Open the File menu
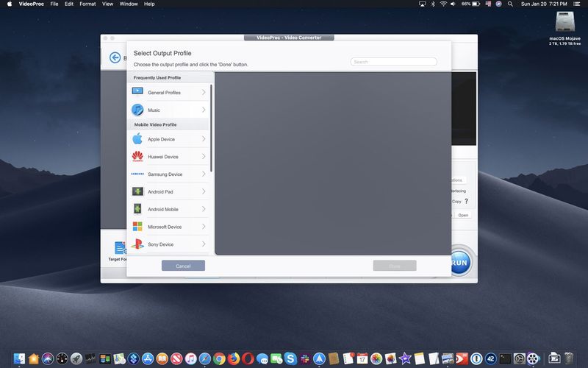The height and width of the screenshot is (368, 588). tap(54, 4)
